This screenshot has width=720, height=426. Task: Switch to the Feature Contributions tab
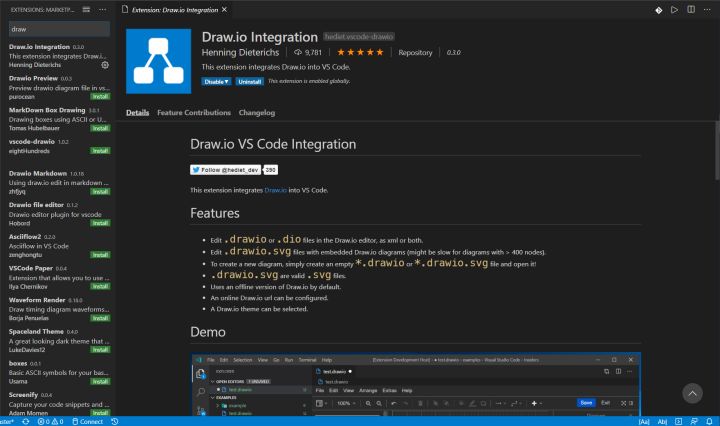point(194,112)
